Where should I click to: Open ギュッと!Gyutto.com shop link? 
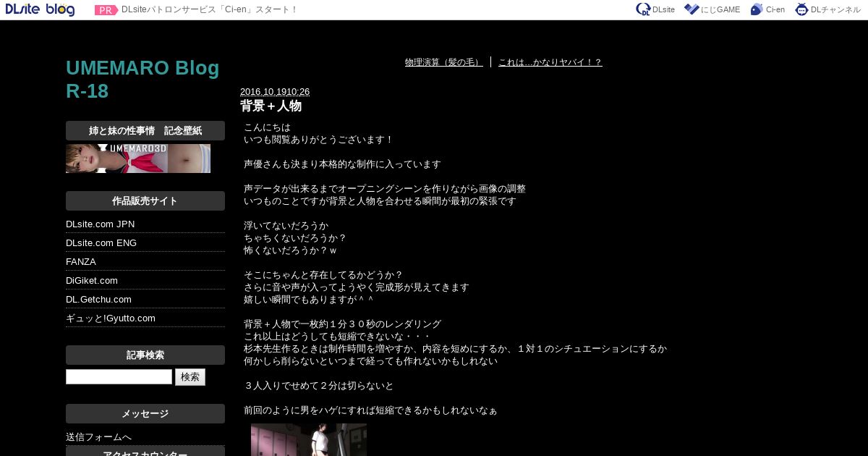coord(111,318)
